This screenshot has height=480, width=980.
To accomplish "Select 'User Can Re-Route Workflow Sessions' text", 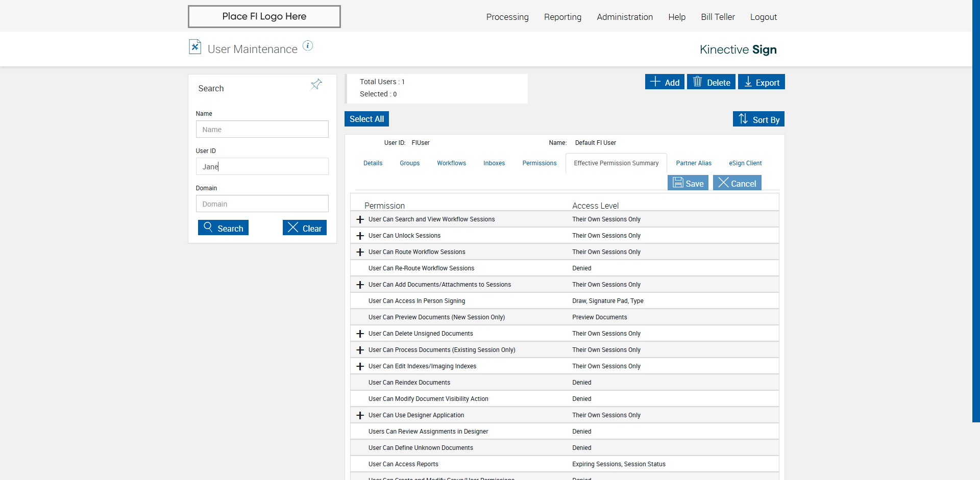I will coord(421,268).
